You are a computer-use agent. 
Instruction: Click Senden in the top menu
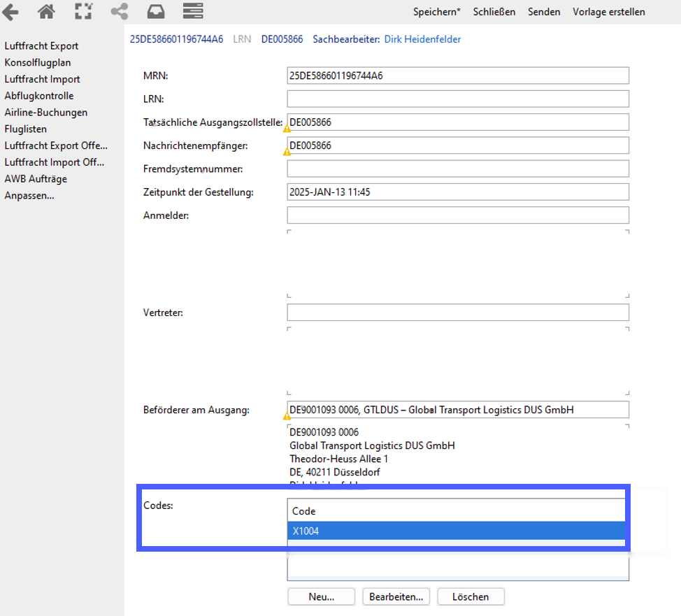click(x=544, y=12)
